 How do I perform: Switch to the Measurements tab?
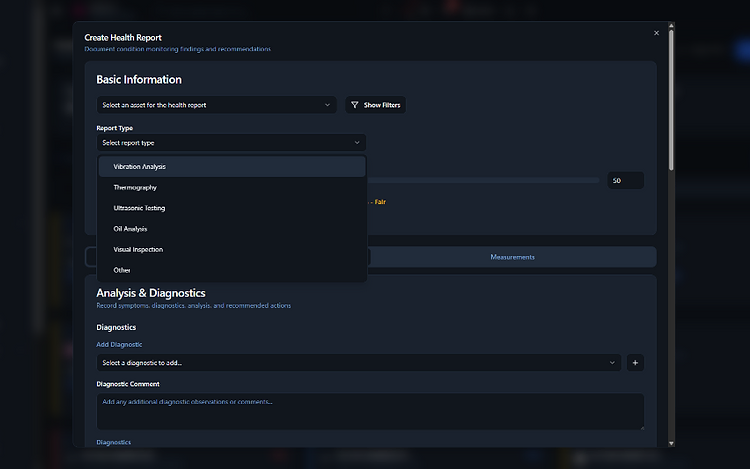(512, 257)
